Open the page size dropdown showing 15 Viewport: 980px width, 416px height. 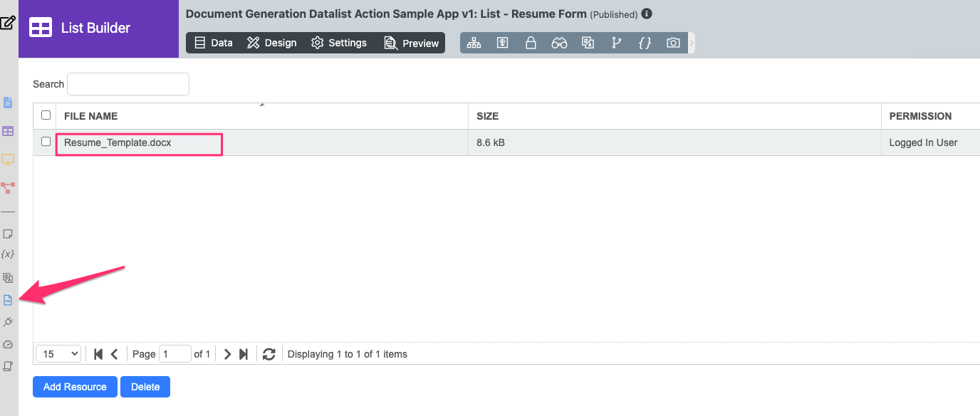point(58,354)
